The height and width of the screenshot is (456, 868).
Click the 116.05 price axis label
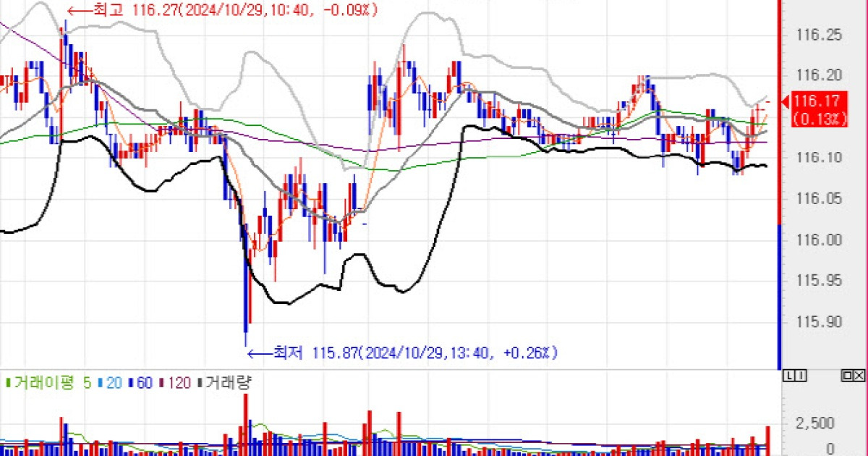(x=820, y=198)
